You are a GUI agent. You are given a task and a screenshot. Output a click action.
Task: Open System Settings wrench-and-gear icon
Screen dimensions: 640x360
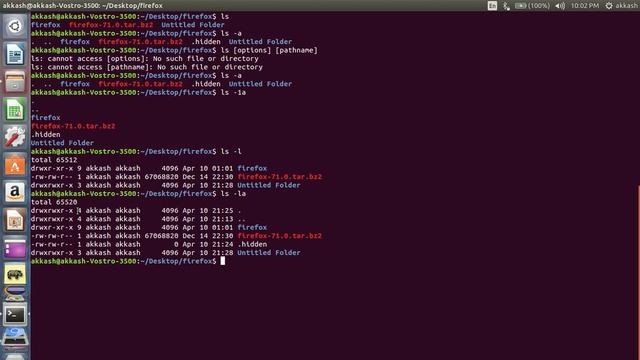tap(15, 137)
